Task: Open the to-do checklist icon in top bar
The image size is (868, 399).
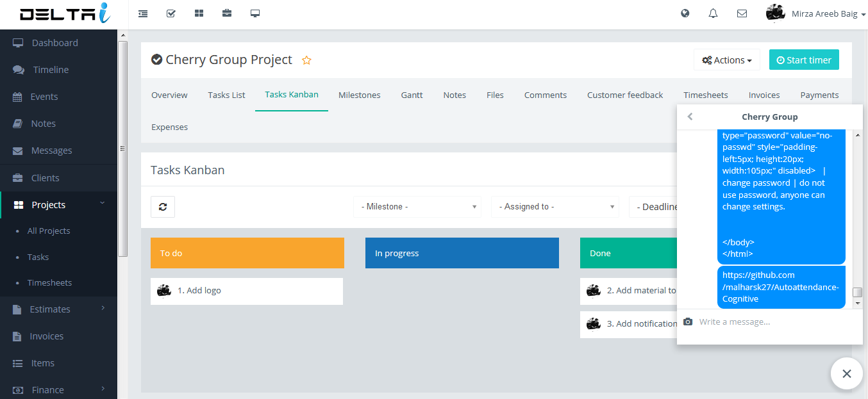Action: pos(171,13)
